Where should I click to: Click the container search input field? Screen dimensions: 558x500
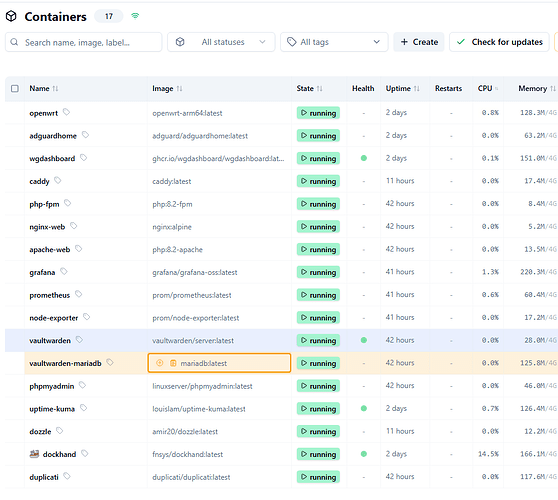(x=84, y=42)
